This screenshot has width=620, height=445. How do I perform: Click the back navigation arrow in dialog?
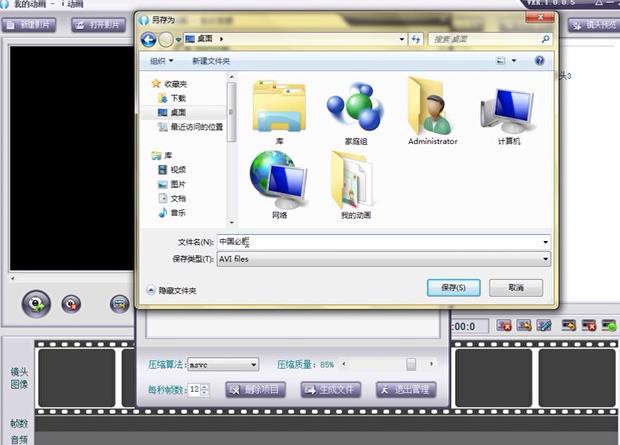pyautogui.click(x=146, y=39)
